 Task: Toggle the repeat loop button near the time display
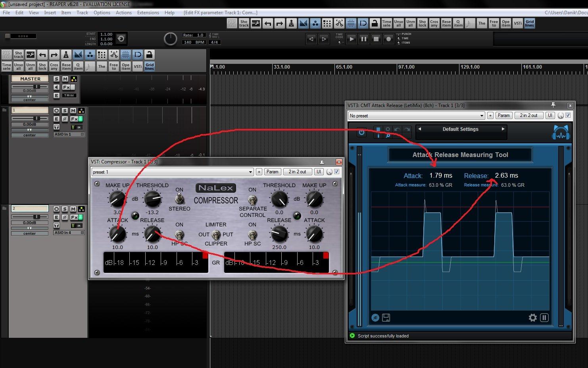(x=121, y=39)
